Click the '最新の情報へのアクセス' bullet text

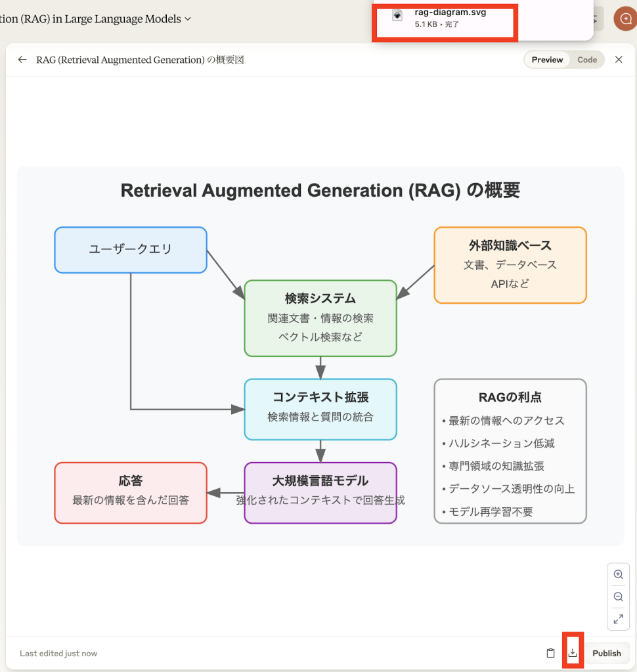coord(506,421)
